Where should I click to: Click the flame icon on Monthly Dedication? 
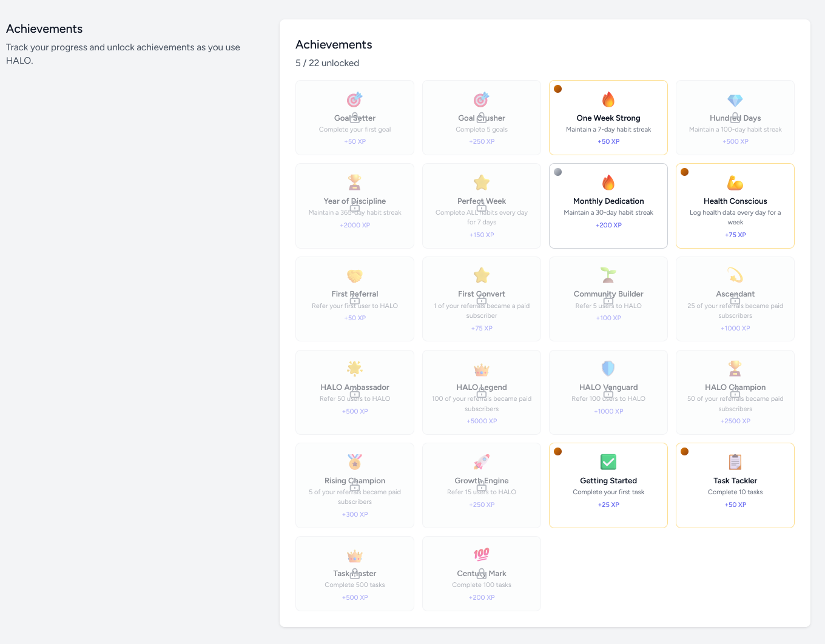click(x=608, y=183)
